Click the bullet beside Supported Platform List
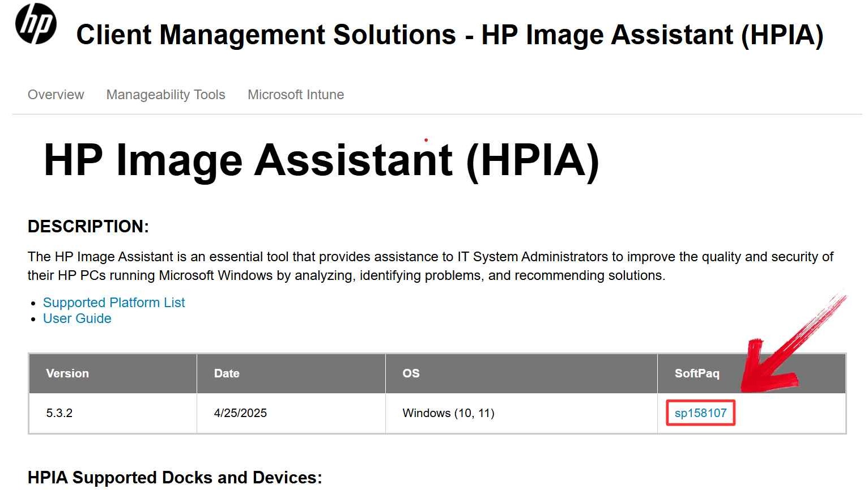 pyautogui.click(x=34, y=303)
